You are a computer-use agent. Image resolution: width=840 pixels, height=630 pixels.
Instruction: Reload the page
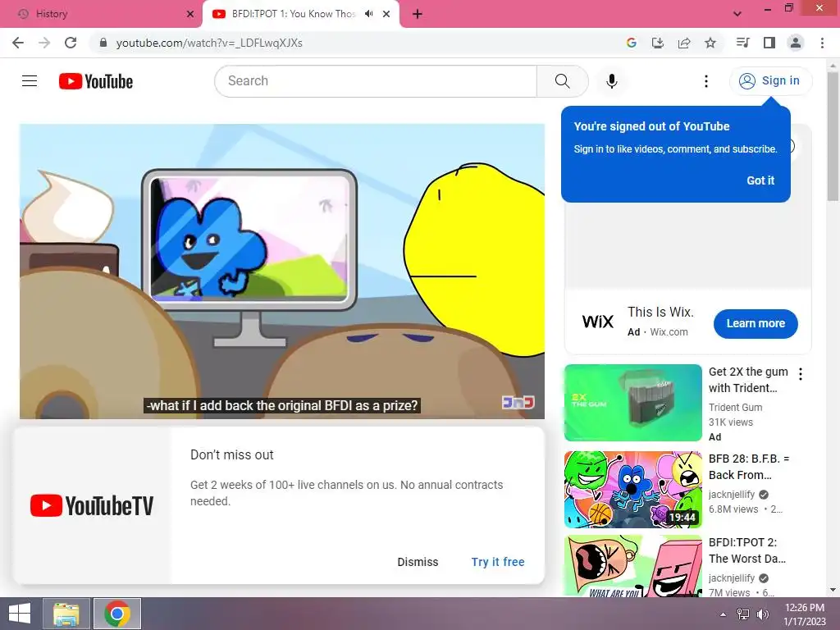71,43
